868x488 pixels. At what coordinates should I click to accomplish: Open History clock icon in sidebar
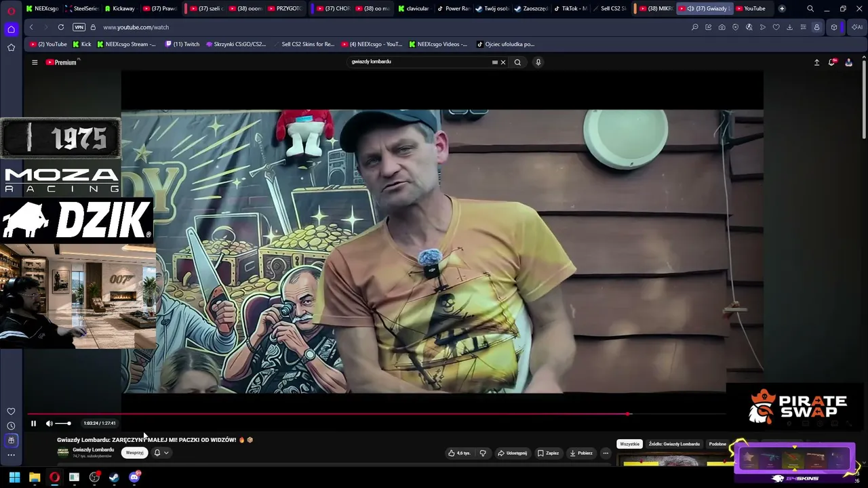11,426
